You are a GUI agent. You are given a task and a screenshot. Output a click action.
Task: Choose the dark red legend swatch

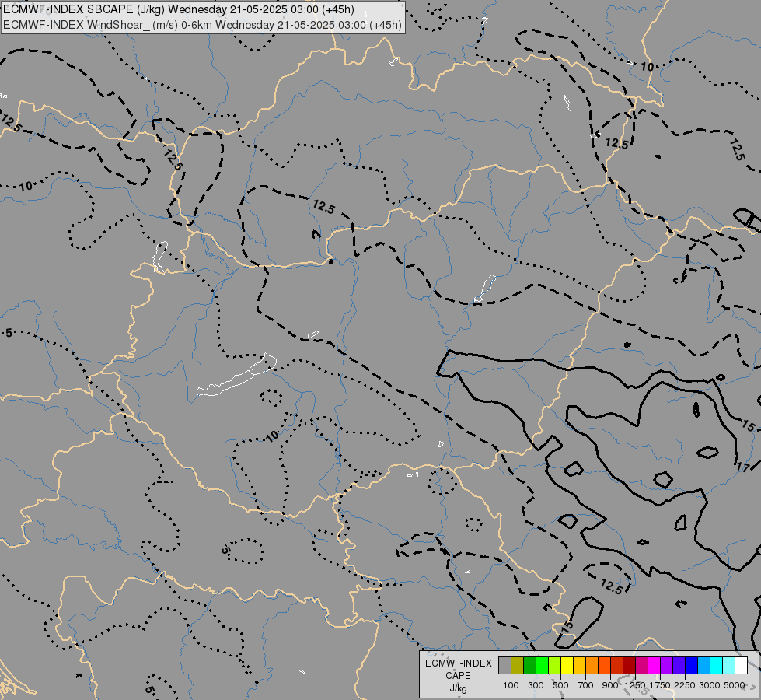[629, 666]
